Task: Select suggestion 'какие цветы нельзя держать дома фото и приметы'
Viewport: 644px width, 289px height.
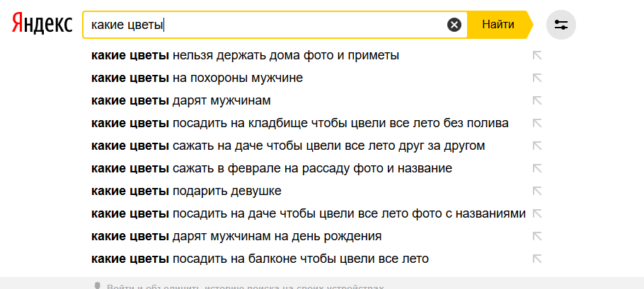Action: coord(245,55)
